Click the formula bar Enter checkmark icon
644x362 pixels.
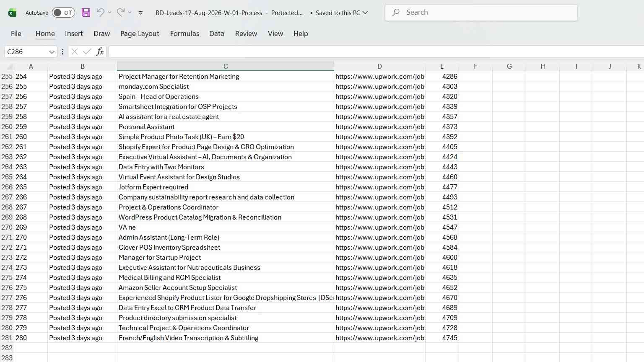point(87,52)
